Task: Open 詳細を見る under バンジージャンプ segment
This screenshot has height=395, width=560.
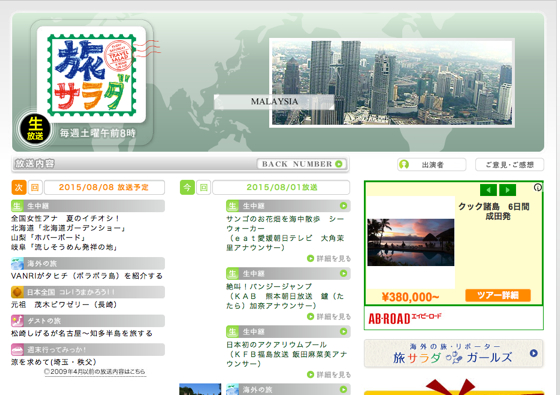Action: point(329,316)
